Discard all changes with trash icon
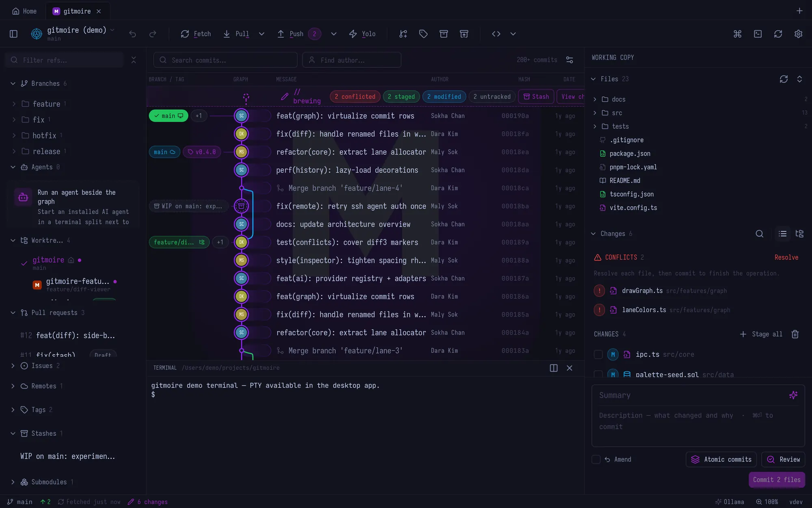Viewport: 812px width, 508px height. (795, 334)
